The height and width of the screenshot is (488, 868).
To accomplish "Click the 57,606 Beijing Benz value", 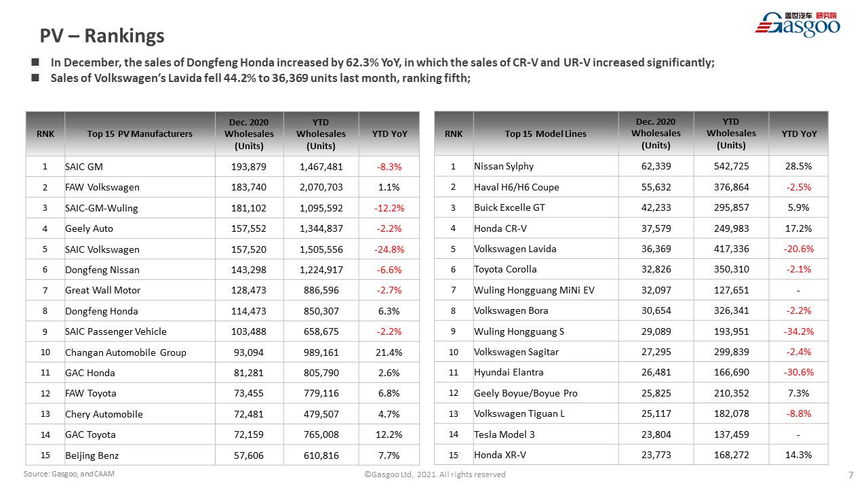I will point(250,455).
